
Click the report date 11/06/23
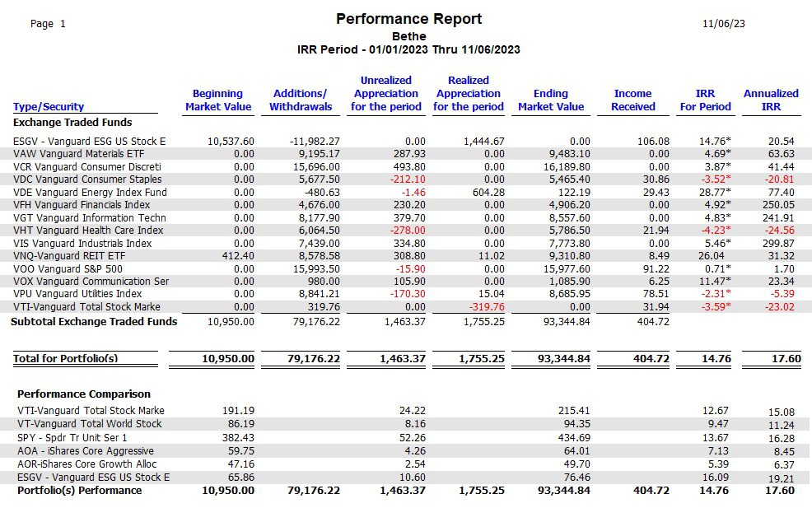point(723,23)
